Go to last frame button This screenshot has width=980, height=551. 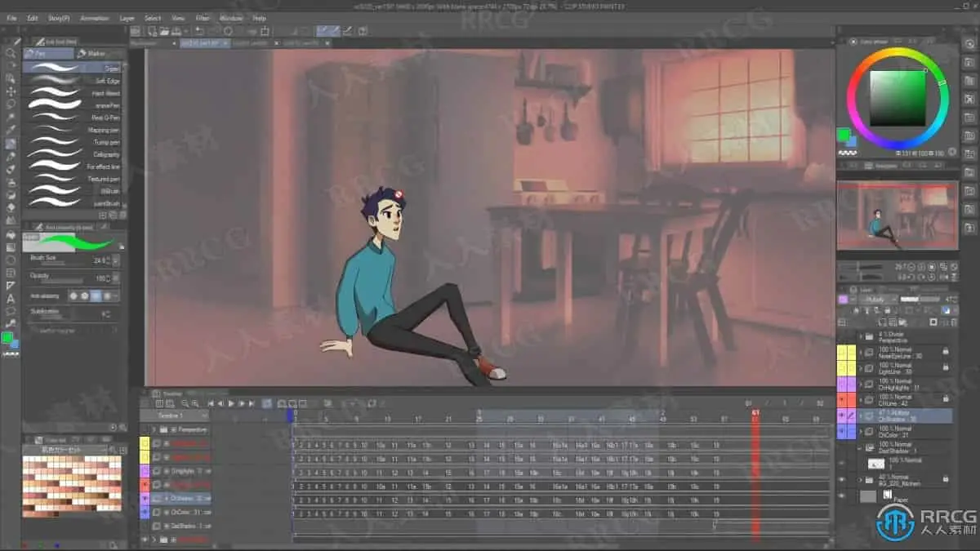pos(252,403)
